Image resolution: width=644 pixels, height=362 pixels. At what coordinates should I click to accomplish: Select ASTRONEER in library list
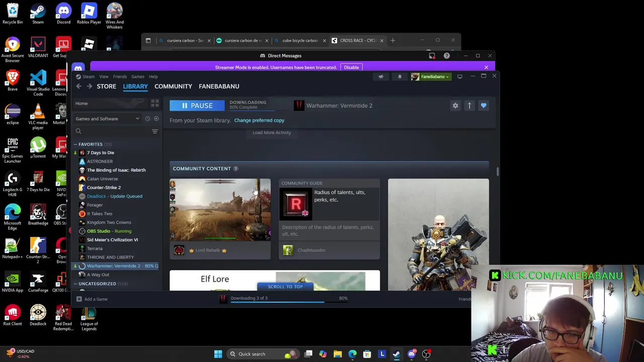pos(100,161)
